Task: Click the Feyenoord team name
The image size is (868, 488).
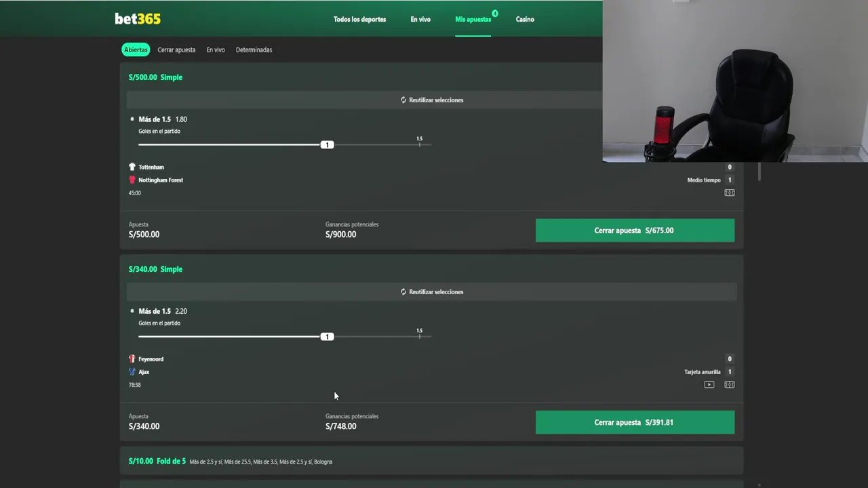Action: [151, 359]
